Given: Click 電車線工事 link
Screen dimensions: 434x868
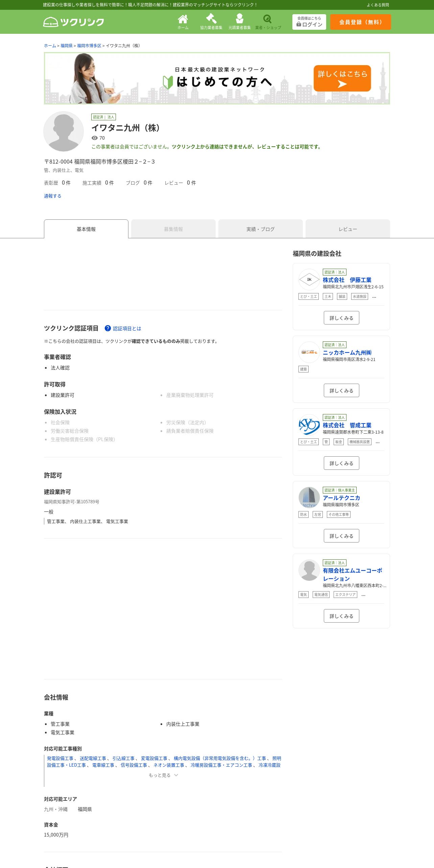Looking at the screenshot, I should click(x=103, y=765).
